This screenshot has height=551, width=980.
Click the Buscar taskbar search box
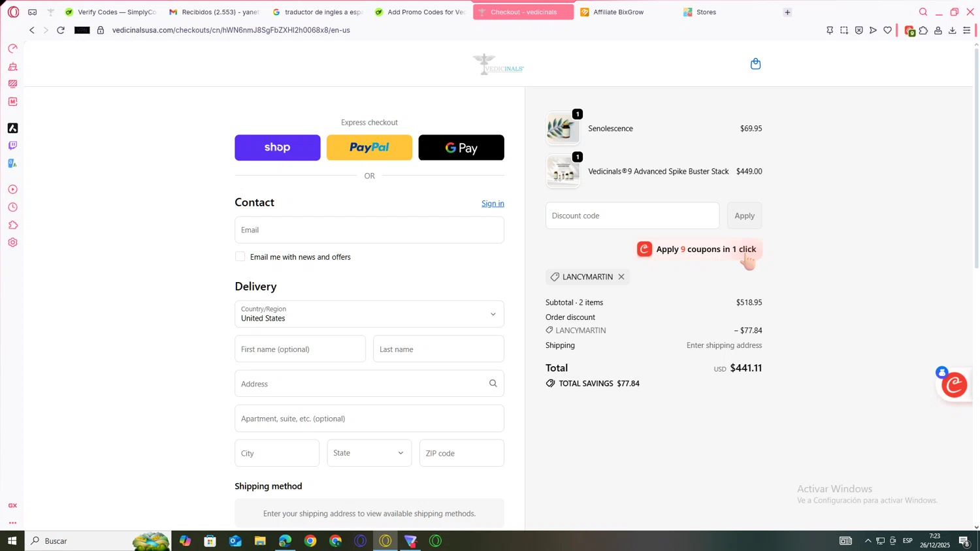[98, 541]
